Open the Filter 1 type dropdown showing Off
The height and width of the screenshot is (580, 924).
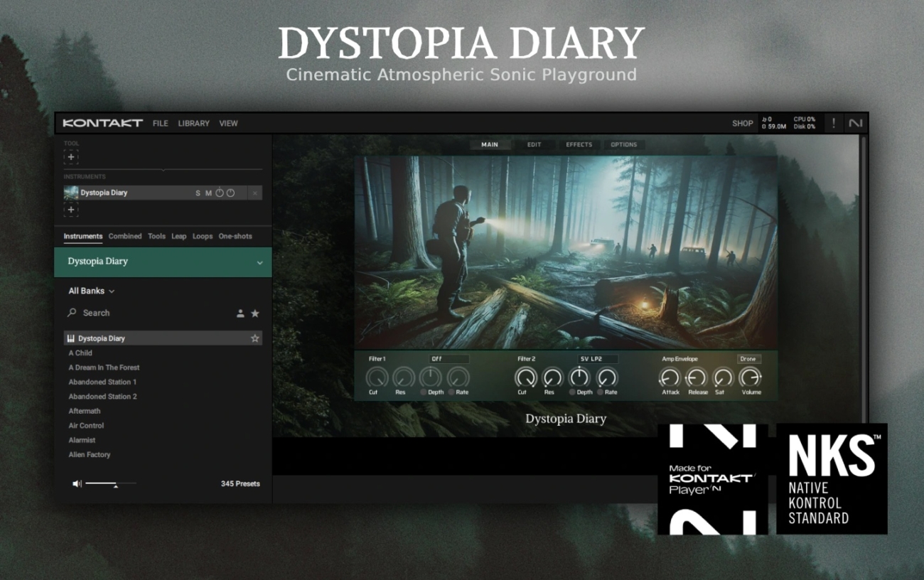[x=448, y=359]
